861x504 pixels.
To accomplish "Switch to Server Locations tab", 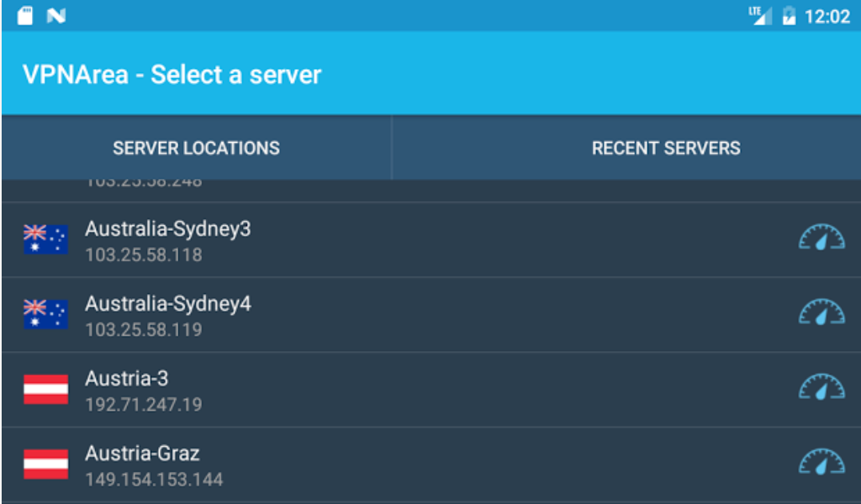I will pos(196,148).
